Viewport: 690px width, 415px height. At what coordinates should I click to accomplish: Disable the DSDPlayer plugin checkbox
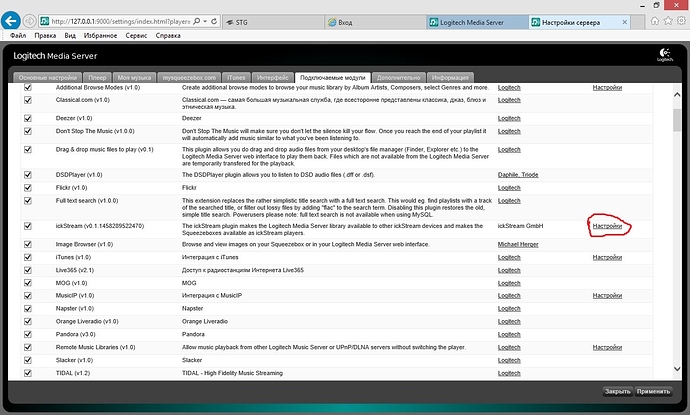[28, 175]
